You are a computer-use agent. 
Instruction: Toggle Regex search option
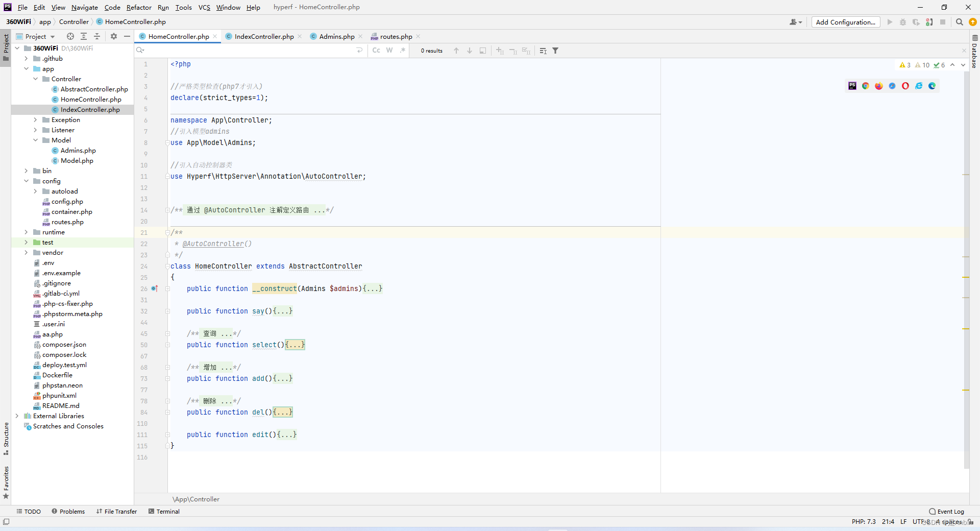pos(403,51)
